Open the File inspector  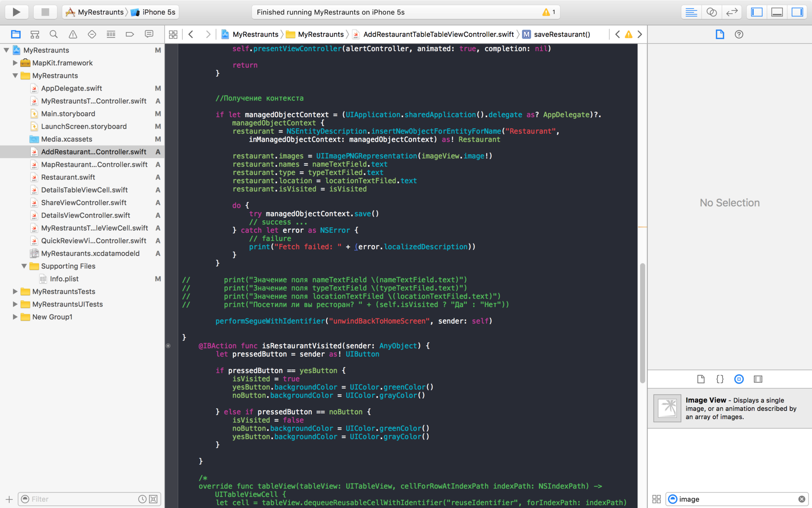720,34
